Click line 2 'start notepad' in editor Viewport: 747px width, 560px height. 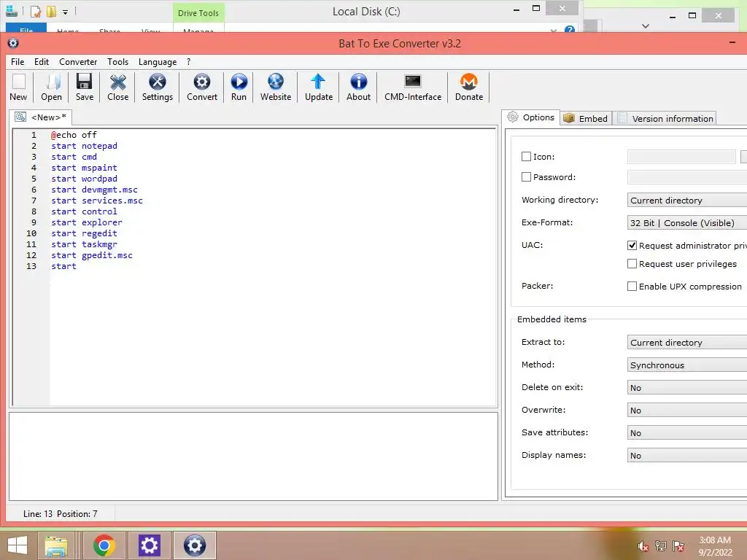click(x=85, y=146)
